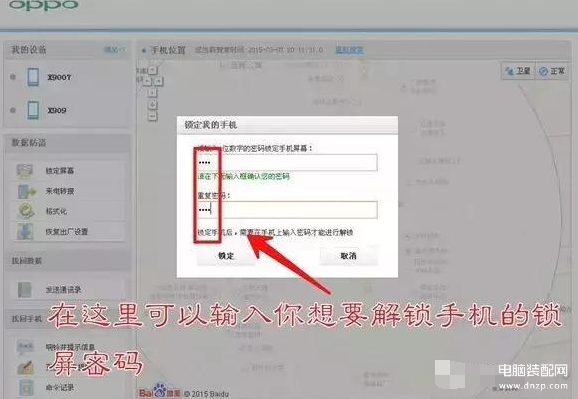
Task: Click the 找回数据 section header
Action: click(67, 261)
